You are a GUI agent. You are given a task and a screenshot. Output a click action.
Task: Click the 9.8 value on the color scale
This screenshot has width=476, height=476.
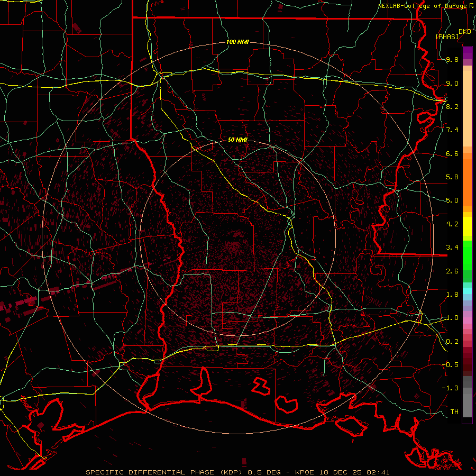[452, 59]
